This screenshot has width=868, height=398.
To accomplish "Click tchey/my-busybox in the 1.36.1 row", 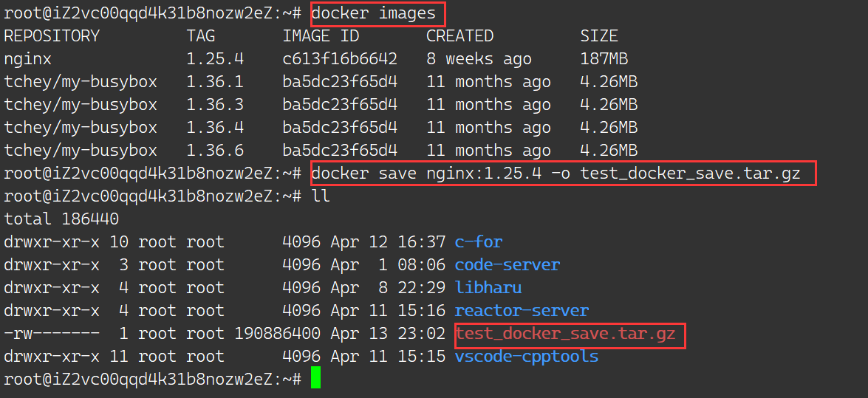I will [x=81, y=82].
